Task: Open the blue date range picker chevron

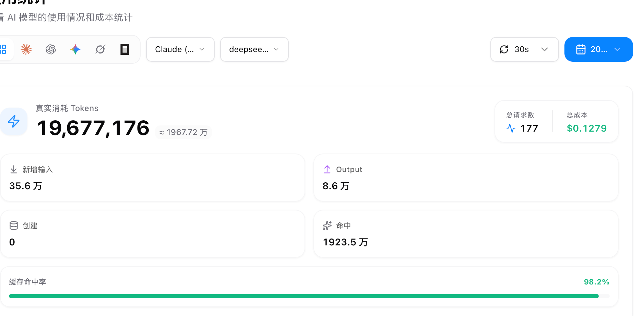Action: point(617,49)
